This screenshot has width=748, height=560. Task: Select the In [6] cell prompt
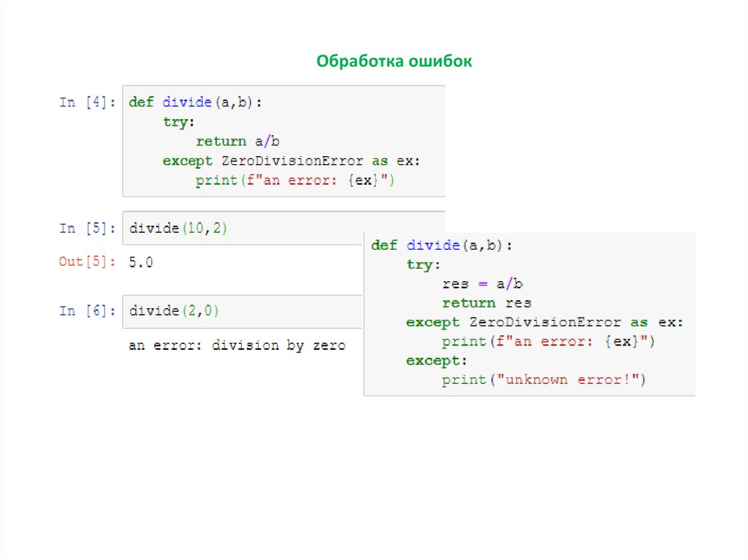pyautogui.click(x=87, y=311)
